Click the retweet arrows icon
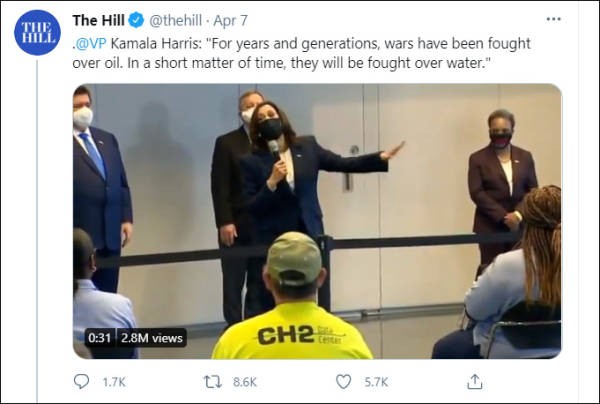600x404 pixels. click(x=212, y=381)
